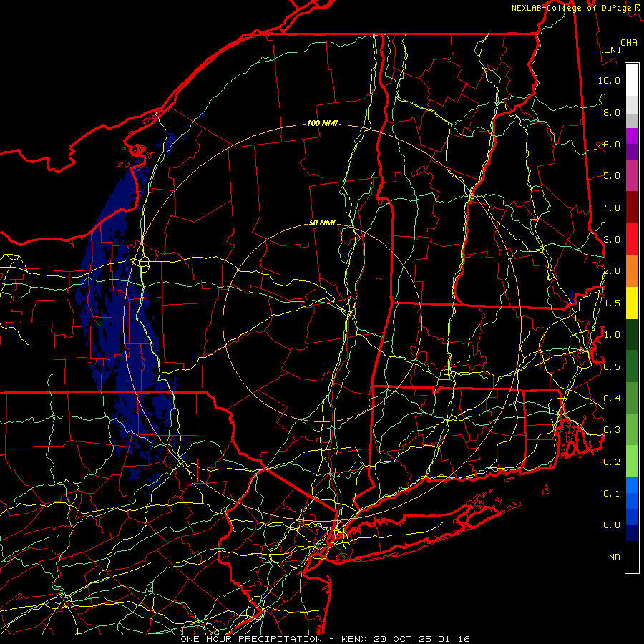Click the 1.0 legend value
Viewport: 644px width, 644px height.
612,335
